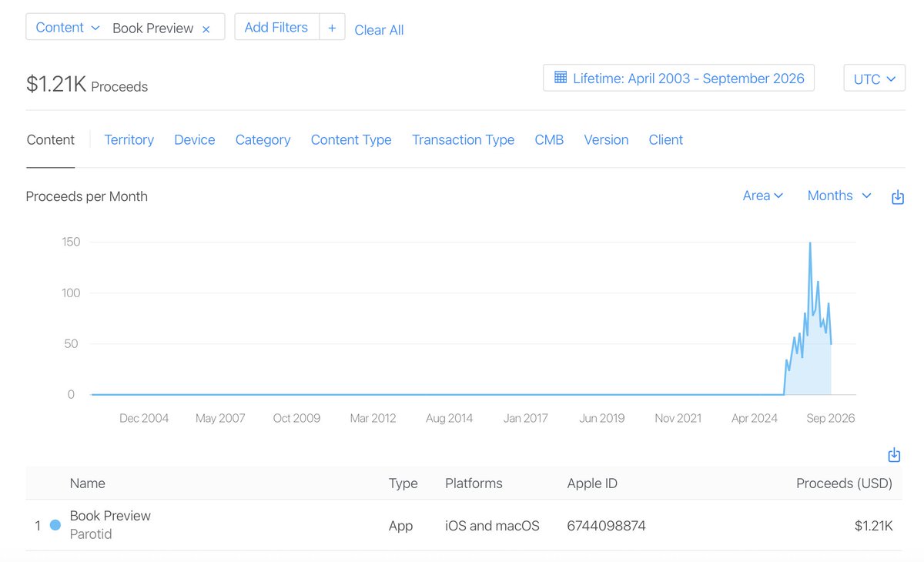Open the Lifetime date range picker
The image size is (924, 562).
click(678, 78)
